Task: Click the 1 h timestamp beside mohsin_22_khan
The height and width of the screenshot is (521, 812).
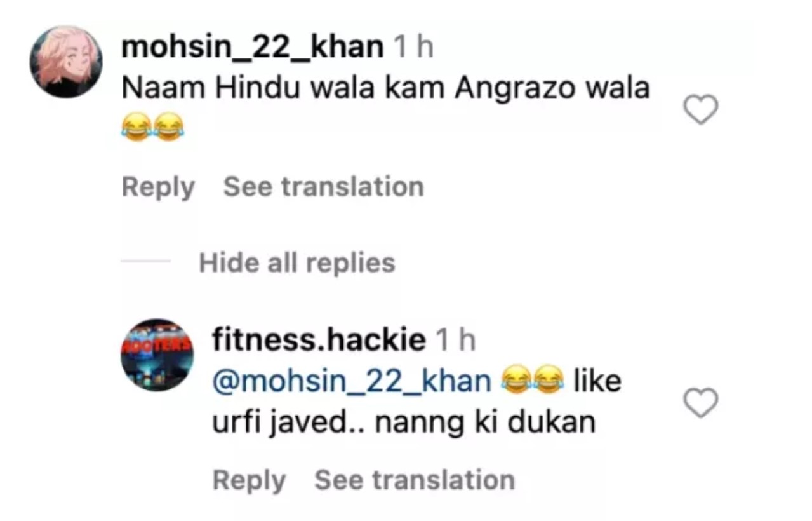Action: click(413, 48)
